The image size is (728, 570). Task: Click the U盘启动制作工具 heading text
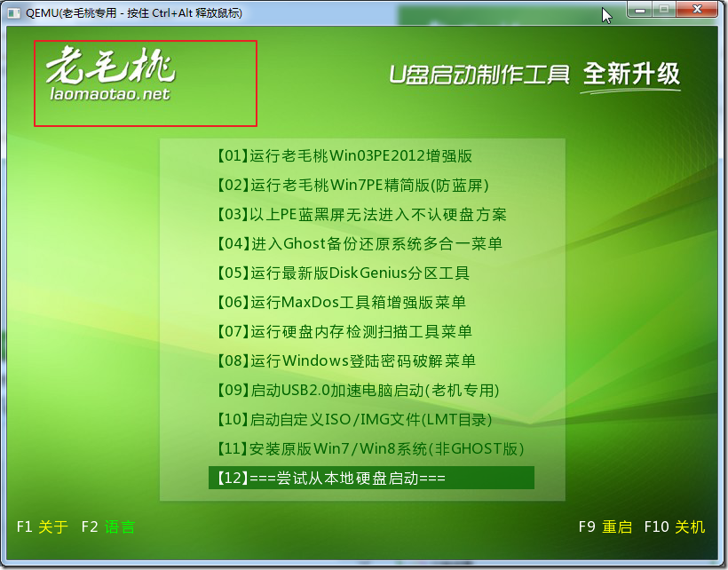pyautogui.click(x=479, y=75)
